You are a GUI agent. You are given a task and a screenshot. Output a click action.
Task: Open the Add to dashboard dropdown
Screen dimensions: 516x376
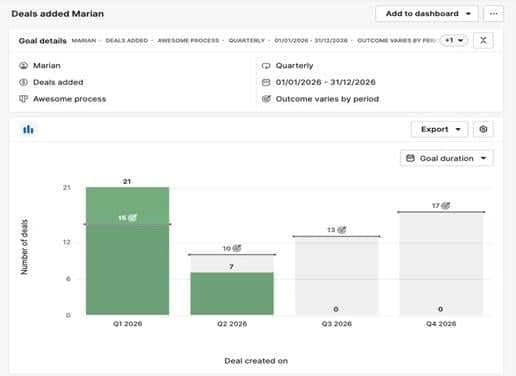pos(426,14)
